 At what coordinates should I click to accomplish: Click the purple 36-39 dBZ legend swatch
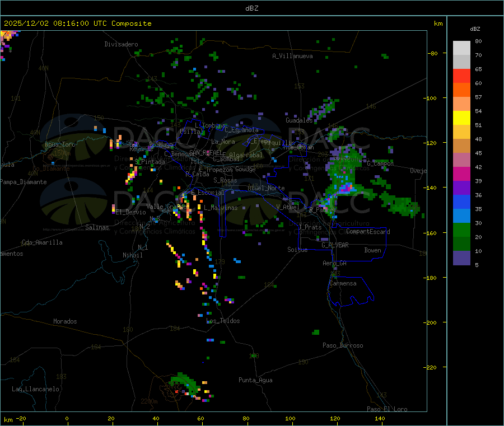pyautogui.click(x=461, y=188)
